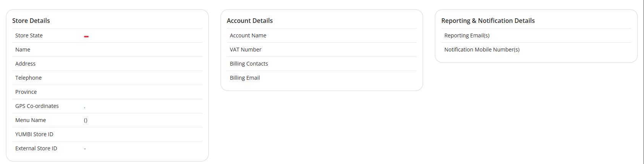Click the GPS Co-ordinates label

37,106
